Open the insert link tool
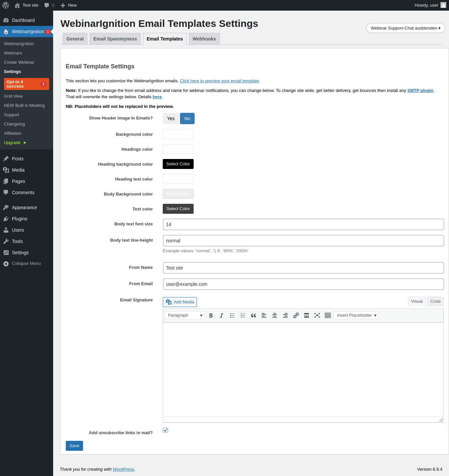 pyautogui.click(x=296, y=315)
